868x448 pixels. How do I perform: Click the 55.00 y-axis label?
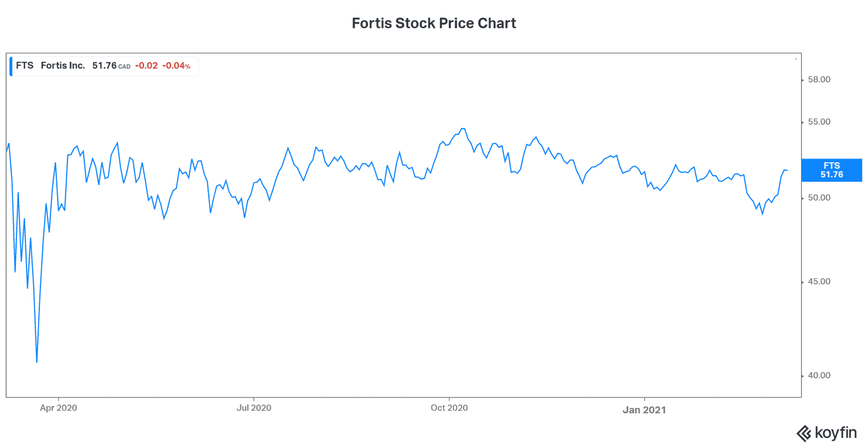pos(819,122)
